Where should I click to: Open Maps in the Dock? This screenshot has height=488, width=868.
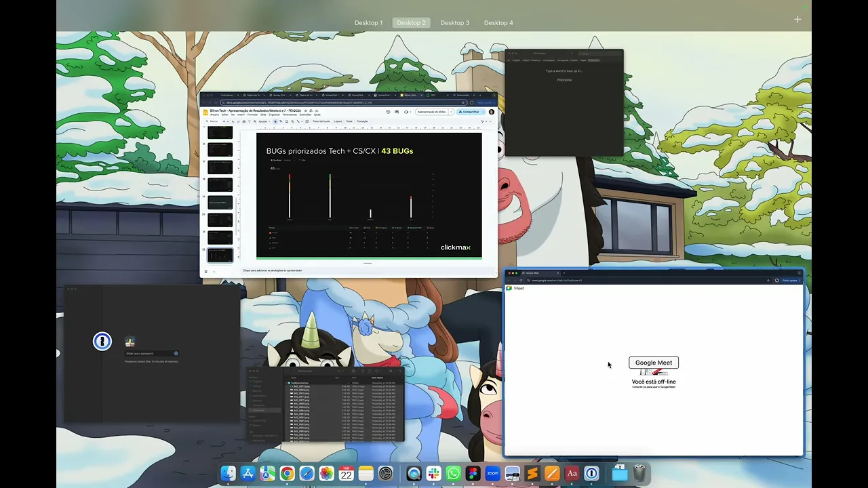tap(268, 473)
